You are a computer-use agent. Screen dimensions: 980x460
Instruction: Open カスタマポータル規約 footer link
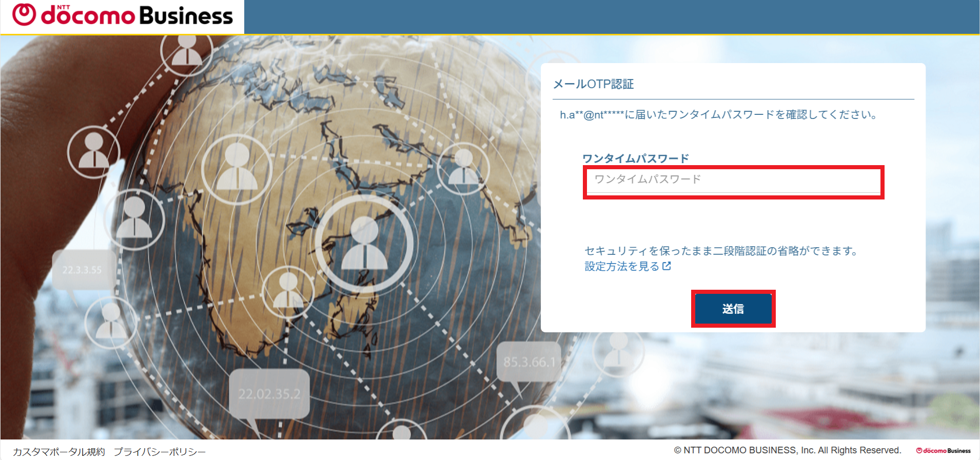(x=58, y=452)
